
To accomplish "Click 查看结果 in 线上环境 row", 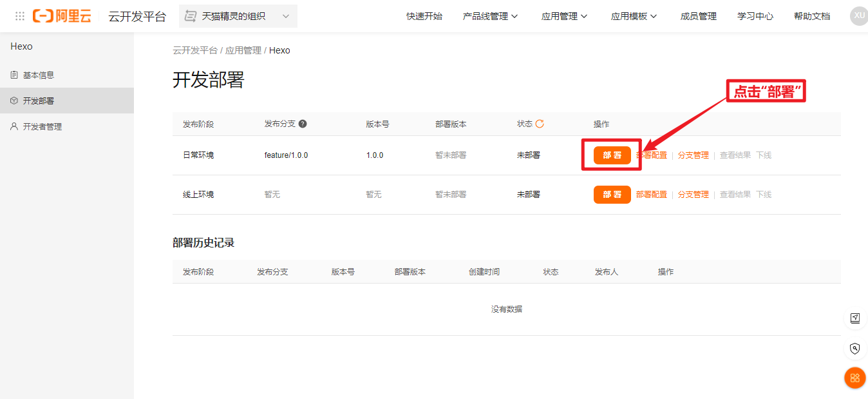I will [x=735, y=195].
